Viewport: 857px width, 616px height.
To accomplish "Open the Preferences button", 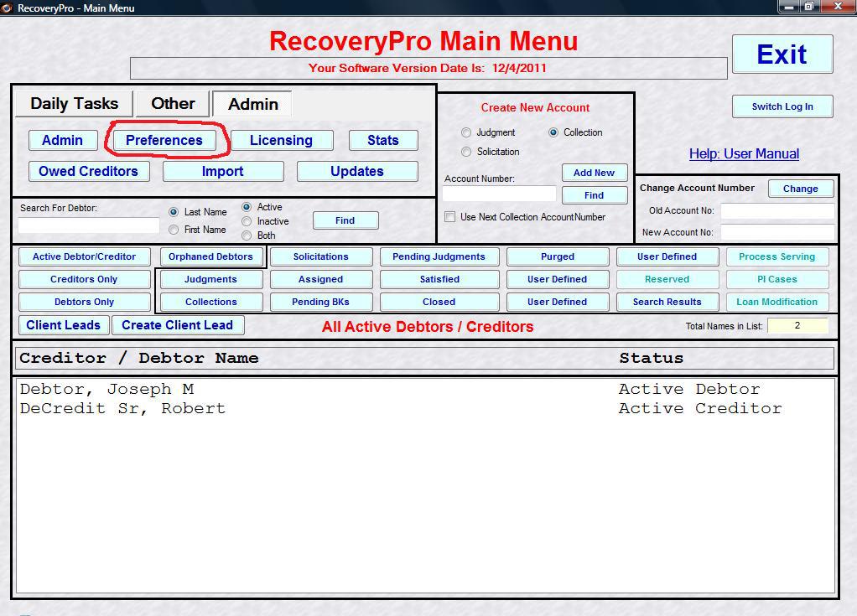I will pyautogui.click(x=164, y=140).
